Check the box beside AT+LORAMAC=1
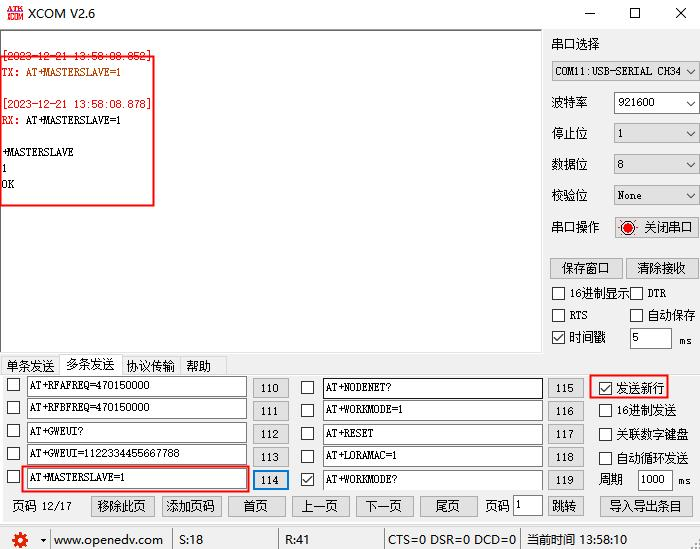The width and height of the screenshot is (700, 549). click(307, 456)
